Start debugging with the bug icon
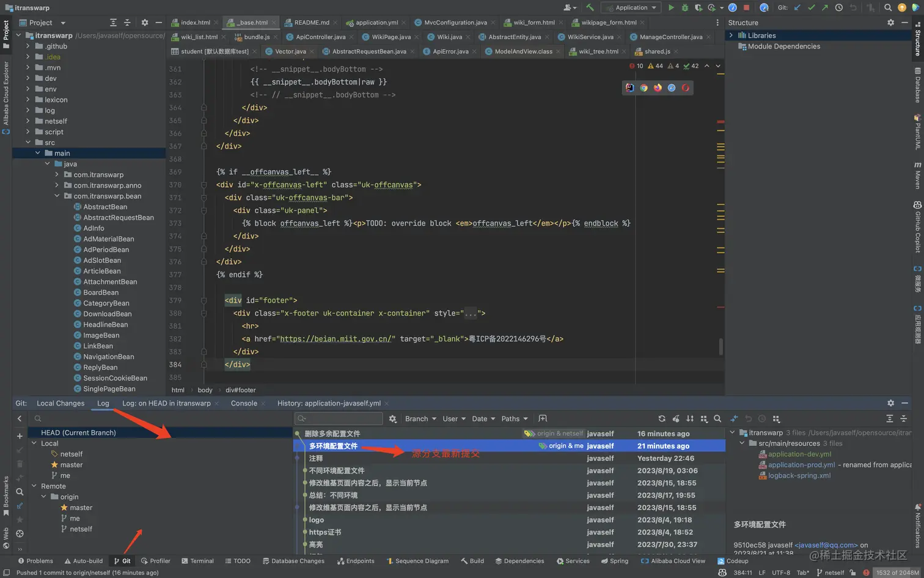This screenshot has height=578, width=924. coord(684,7)
